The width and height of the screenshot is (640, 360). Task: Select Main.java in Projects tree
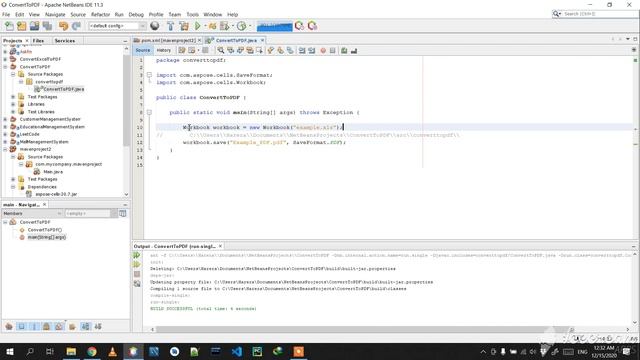click(53, 172)
